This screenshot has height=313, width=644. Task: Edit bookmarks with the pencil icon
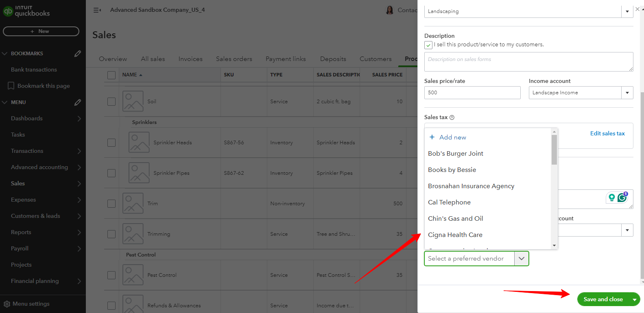coord(78,54)
